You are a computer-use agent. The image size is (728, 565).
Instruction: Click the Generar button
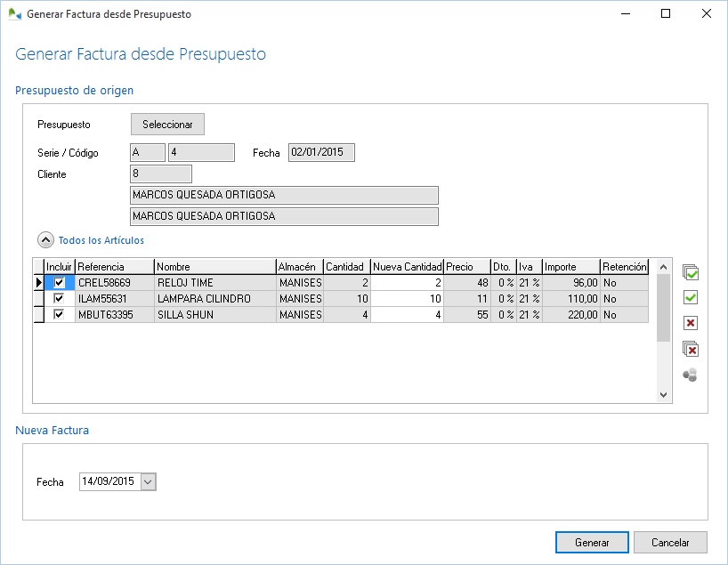(592, 543)
